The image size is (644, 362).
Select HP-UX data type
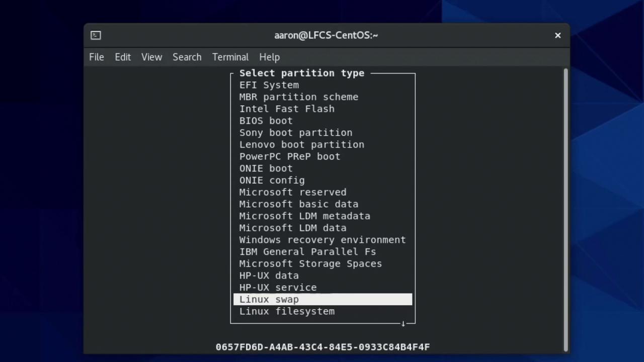pyautogui.click(x=269, y=276)
